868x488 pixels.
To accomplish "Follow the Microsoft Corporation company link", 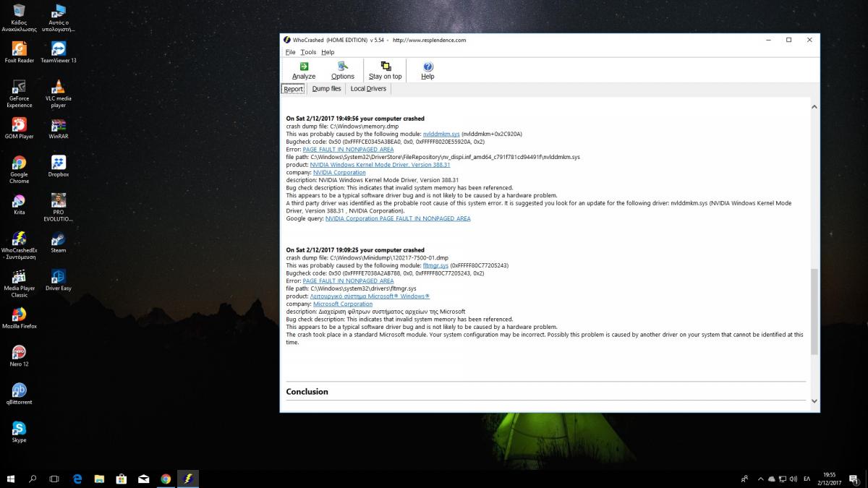I will pyautogui.click(x=343, y=304).
